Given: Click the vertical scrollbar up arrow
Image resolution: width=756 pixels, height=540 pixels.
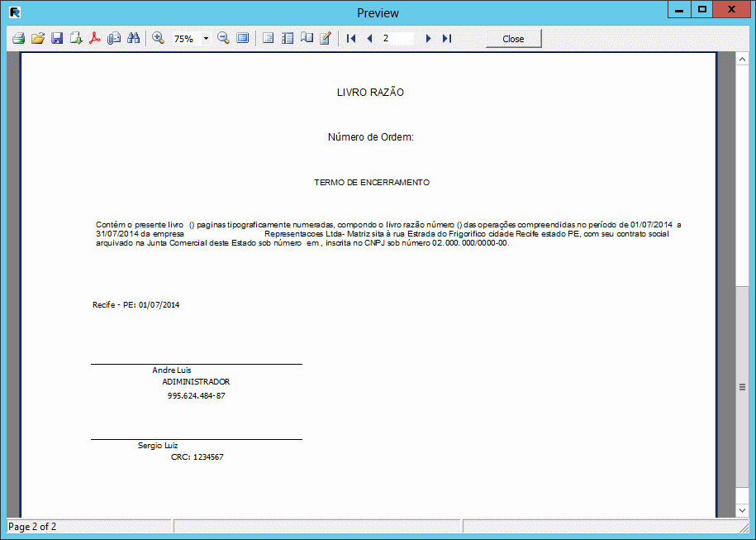Looking at the screenshot, I should pos(742,59).
